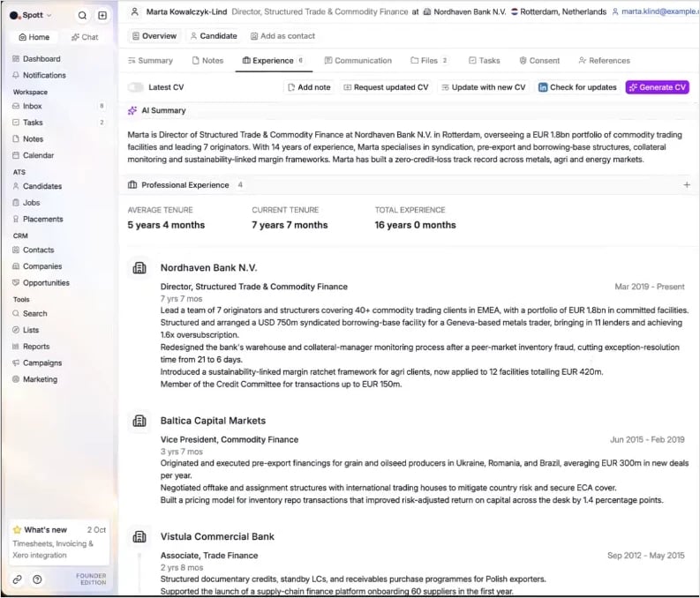Click the "16 years 0 months" total experience value

[x=415, y=225]
